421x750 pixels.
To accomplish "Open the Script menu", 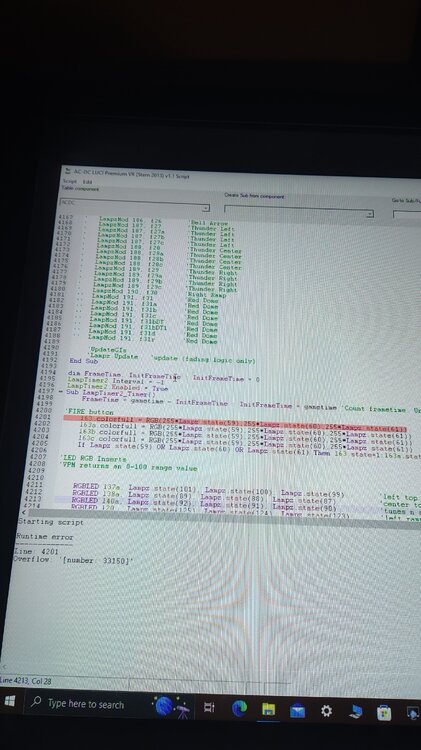I will point(70,181).
